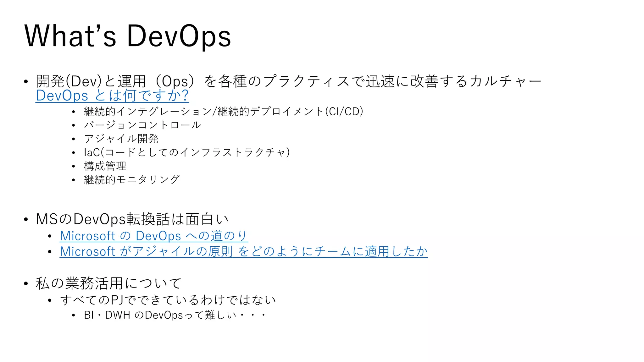Click the '開発(Dev)と運用(Ops)' bullet text

coord(115,81)
